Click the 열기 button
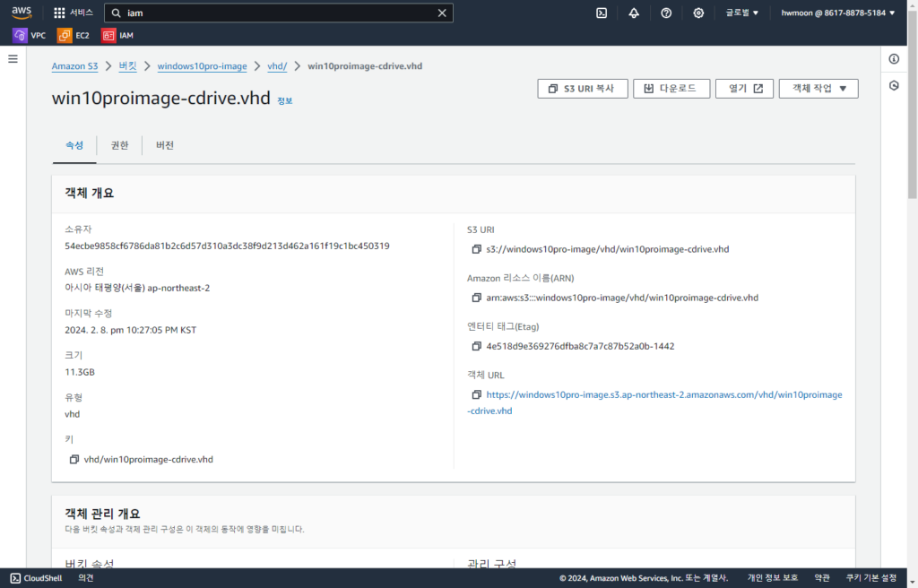Screen dimensions: 918x588 pos(744,89)
